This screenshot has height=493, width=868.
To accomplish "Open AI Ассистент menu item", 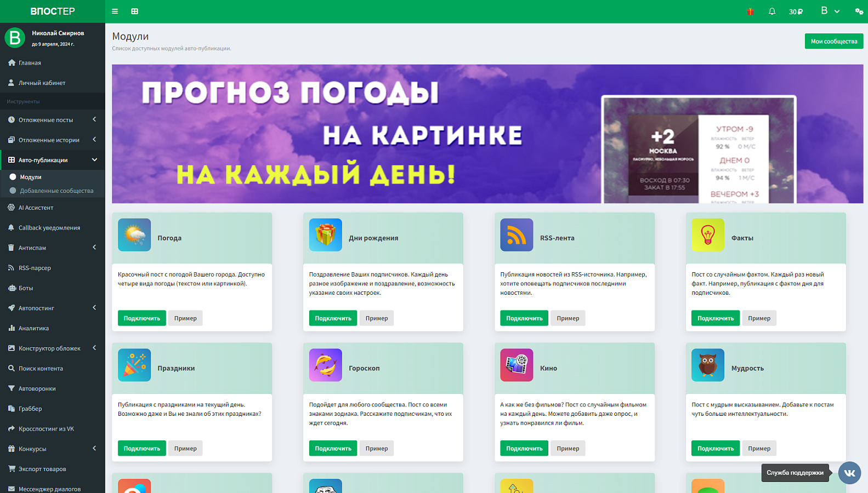I will click(x=53, y=208).
